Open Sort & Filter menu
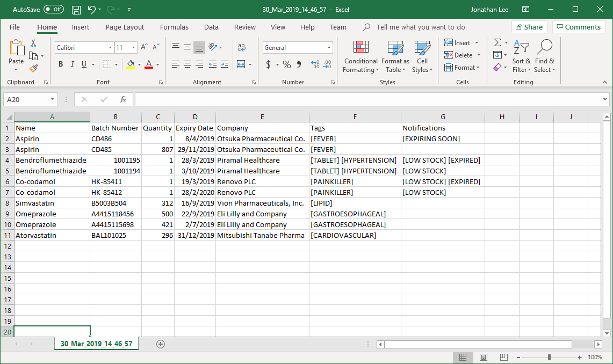The width and height of the screenshot is (613, 364). 522,56
